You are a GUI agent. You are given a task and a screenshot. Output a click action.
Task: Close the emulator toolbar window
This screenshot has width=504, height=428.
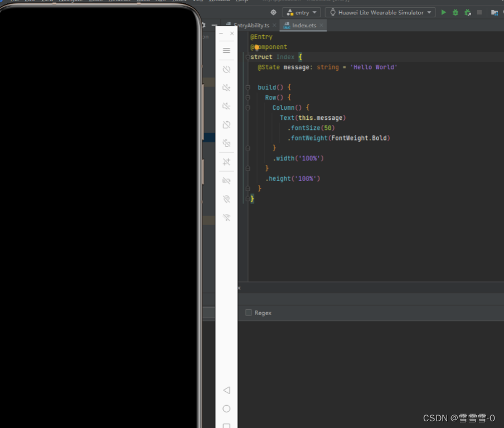(x=232, y=33)
